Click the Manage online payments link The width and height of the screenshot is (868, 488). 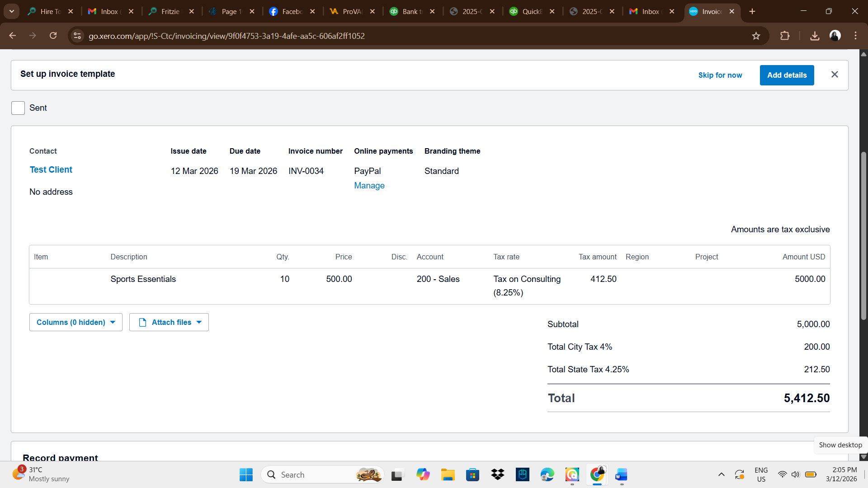pos(369,186)
